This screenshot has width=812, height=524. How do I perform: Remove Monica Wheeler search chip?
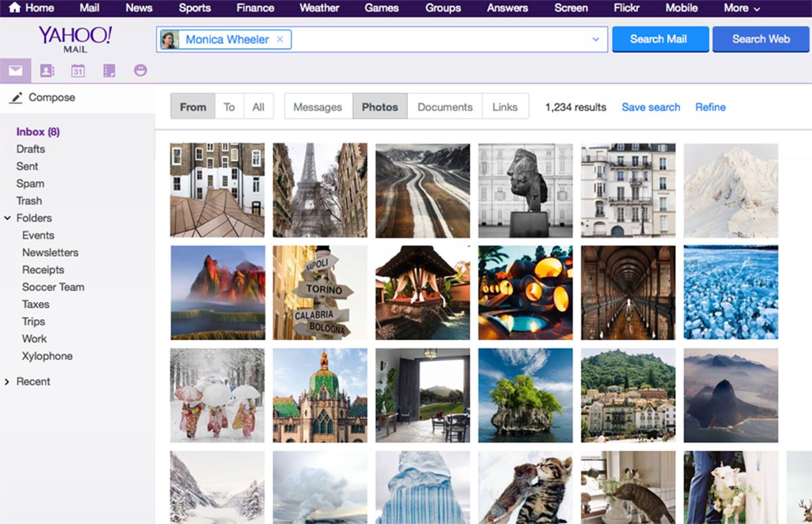pyautogui.click(x=280, y=39)
